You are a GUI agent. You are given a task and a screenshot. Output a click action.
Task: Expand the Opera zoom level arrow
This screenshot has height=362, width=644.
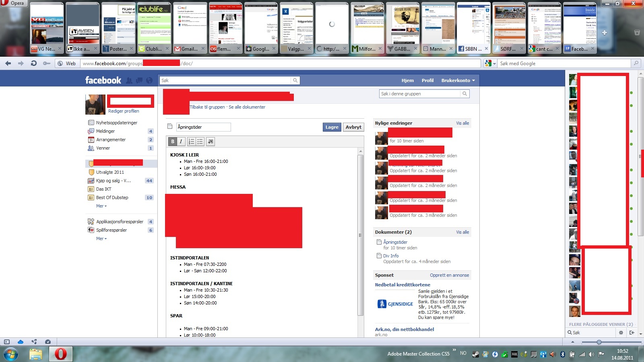point(573,342)
